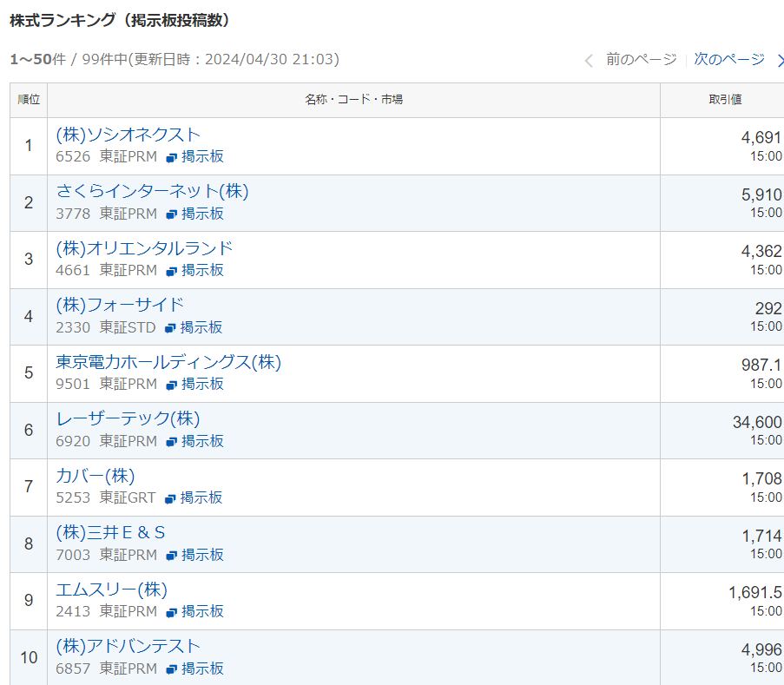Click the rank number 1 cell

click(x=29, y=146)
